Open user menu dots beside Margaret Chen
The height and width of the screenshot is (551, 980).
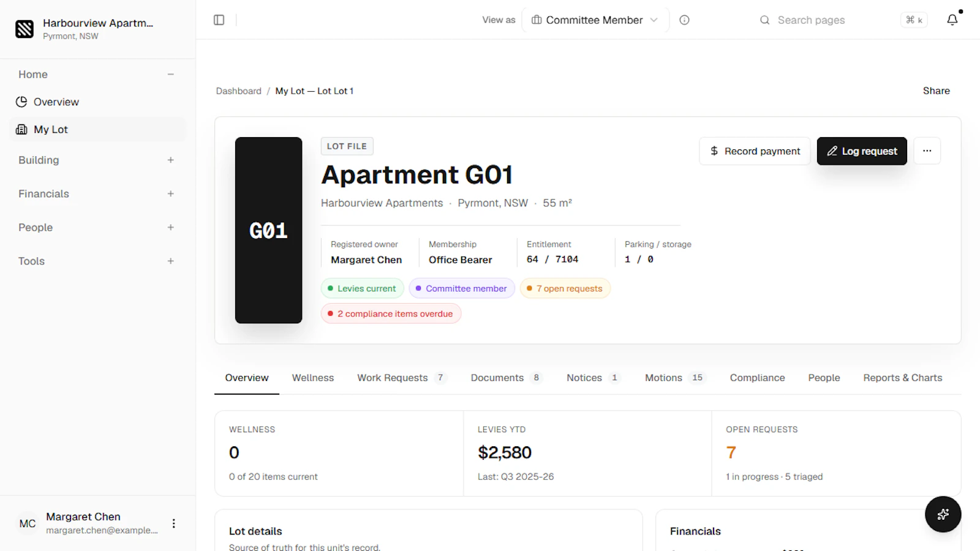(x=174, y=523)
